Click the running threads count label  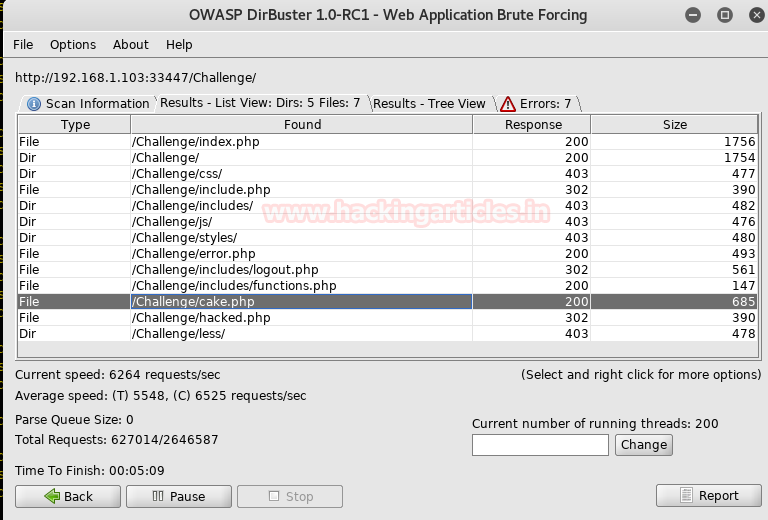pyautogui.click(x=595, y=424)
